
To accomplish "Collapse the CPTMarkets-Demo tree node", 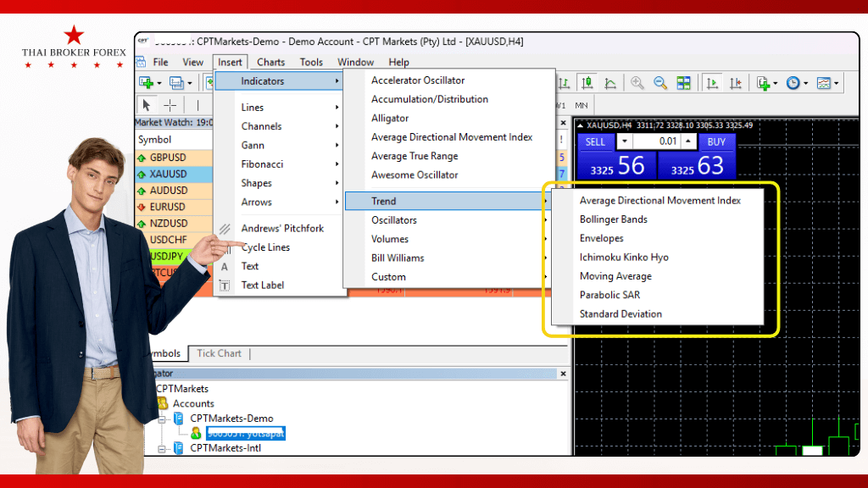I will click(x=162, y=419).
